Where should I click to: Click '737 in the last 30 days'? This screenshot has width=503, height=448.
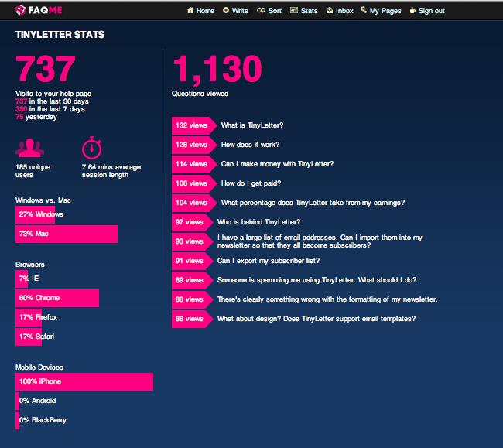click(52, 101)
